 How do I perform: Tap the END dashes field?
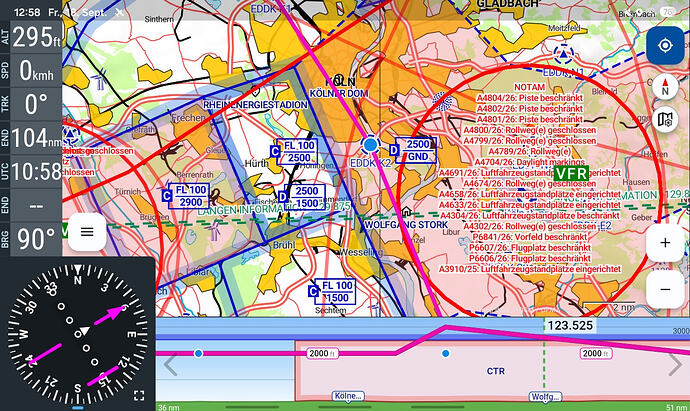coord(31,205)
